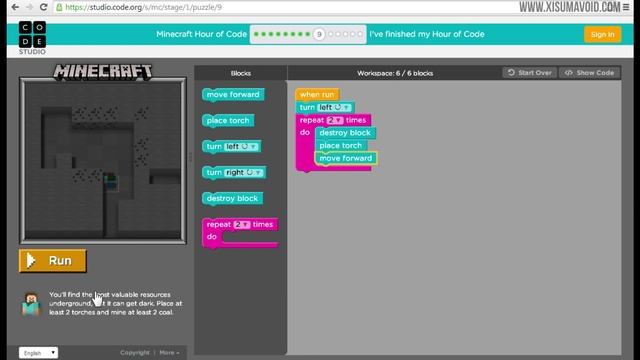Image resolution: width=640 pixels, height=360 pixels.
Task: Expand the More footer menu
Action: coord(169,352)
